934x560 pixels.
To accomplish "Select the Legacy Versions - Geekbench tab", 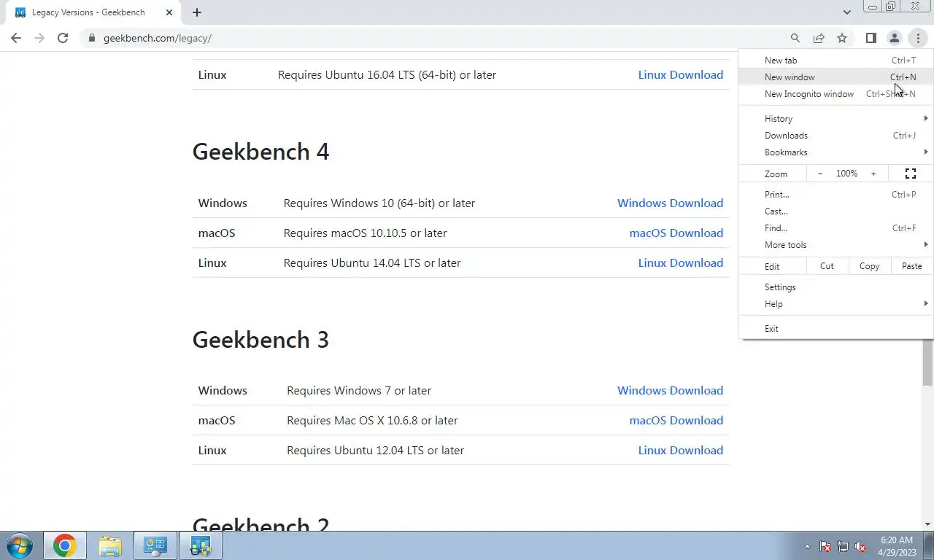I will [x=95, y=12].
